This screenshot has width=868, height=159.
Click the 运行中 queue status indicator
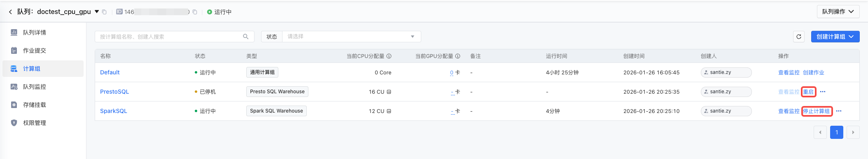[x=219, y=12]
